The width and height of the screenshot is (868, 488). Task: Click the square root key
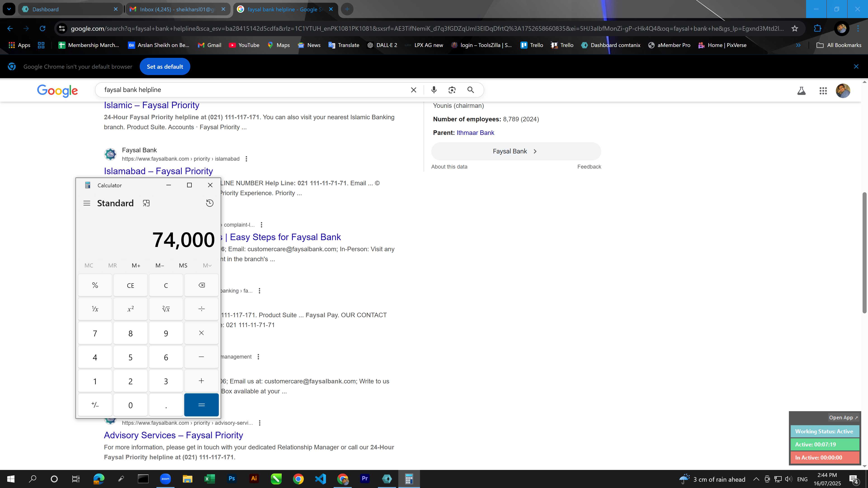click(166, 309)
